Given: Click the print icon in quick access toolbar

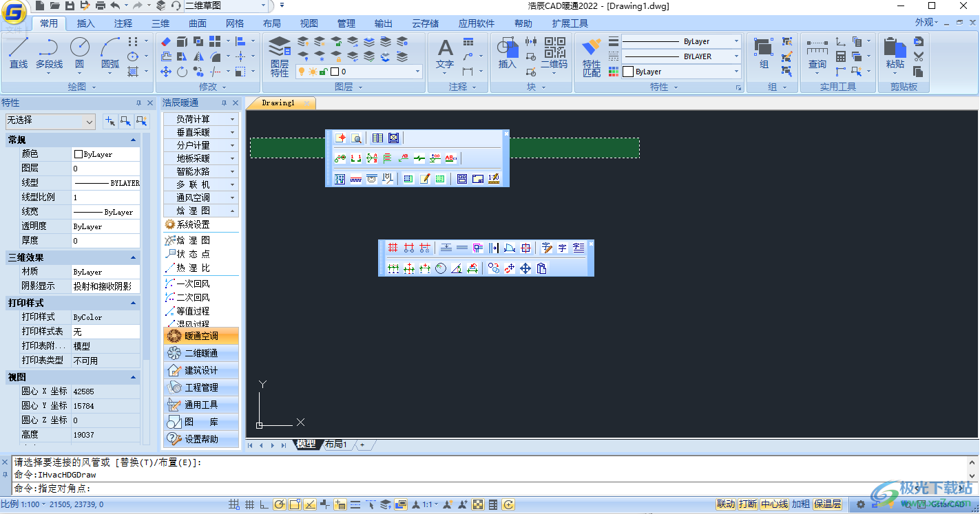Looking at the screenshot, I should click(x=101, y=6).
